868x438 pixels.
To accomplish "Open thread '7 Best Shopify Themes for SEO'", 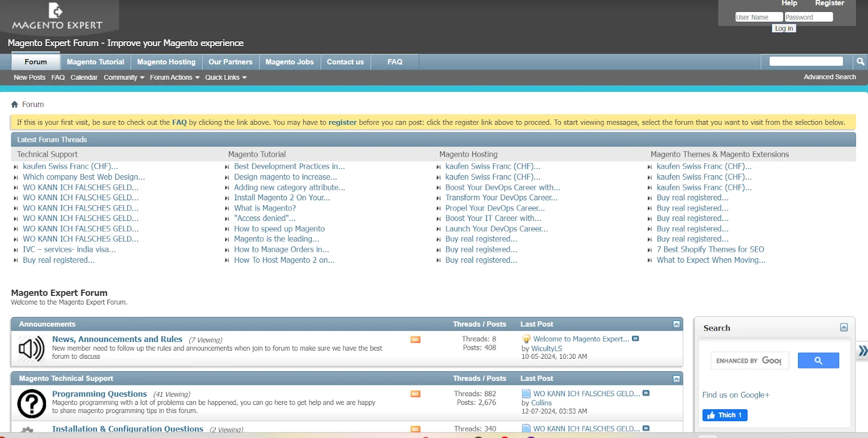I will [710, 250].
